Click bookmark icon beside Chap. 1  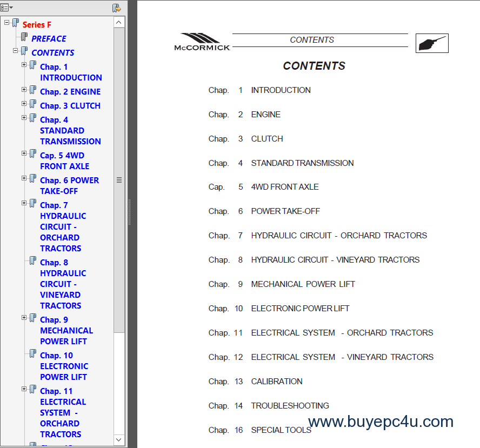click(33, 65)
